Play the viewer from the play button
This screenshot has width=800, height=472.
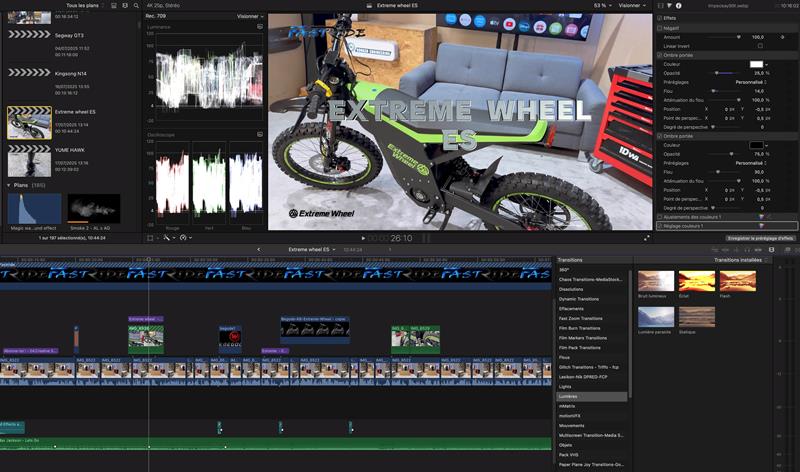363,238
